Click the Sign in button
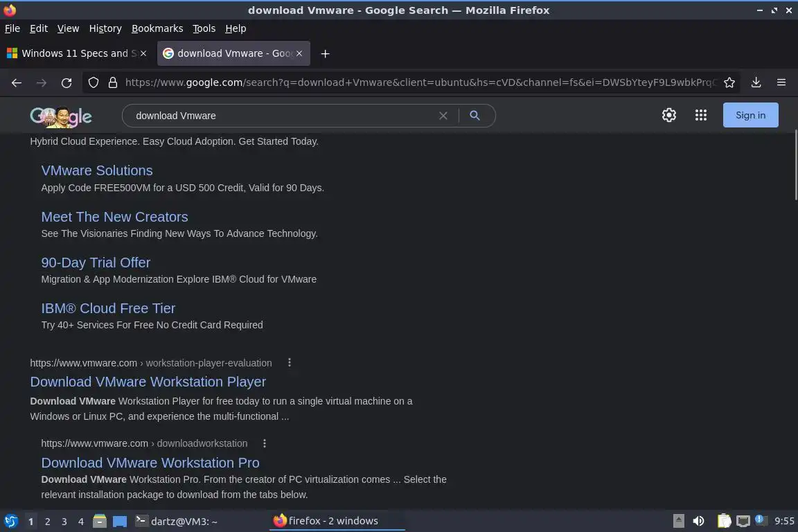 [x=750, y=115]
